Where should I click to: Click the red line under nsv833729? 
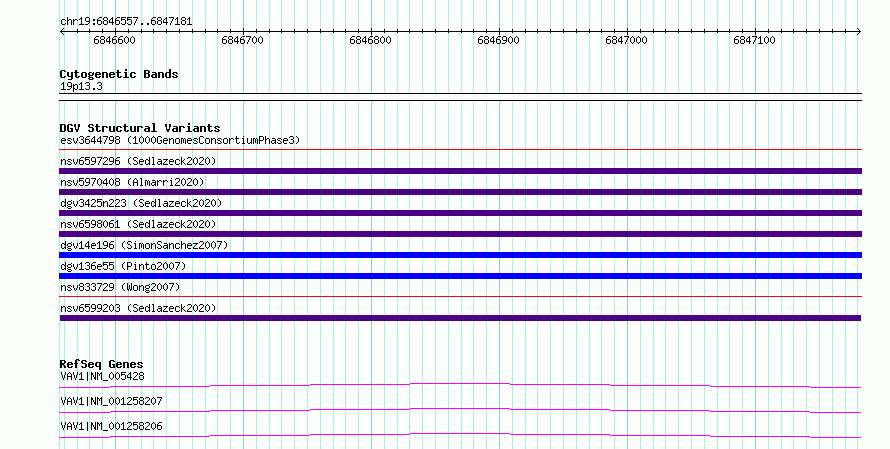click(460, 296)
